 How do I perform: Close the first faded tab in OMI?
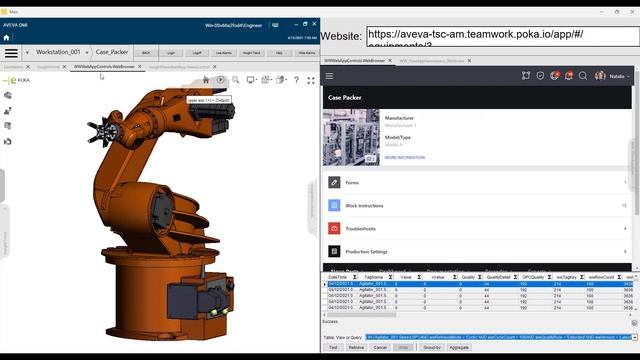tap(28, 67)
